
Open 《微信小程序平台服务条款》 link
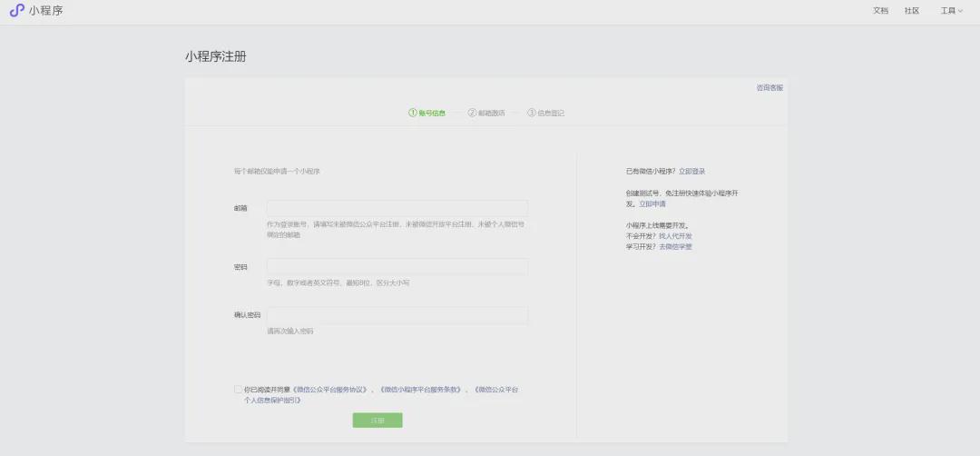pos(421,389)
